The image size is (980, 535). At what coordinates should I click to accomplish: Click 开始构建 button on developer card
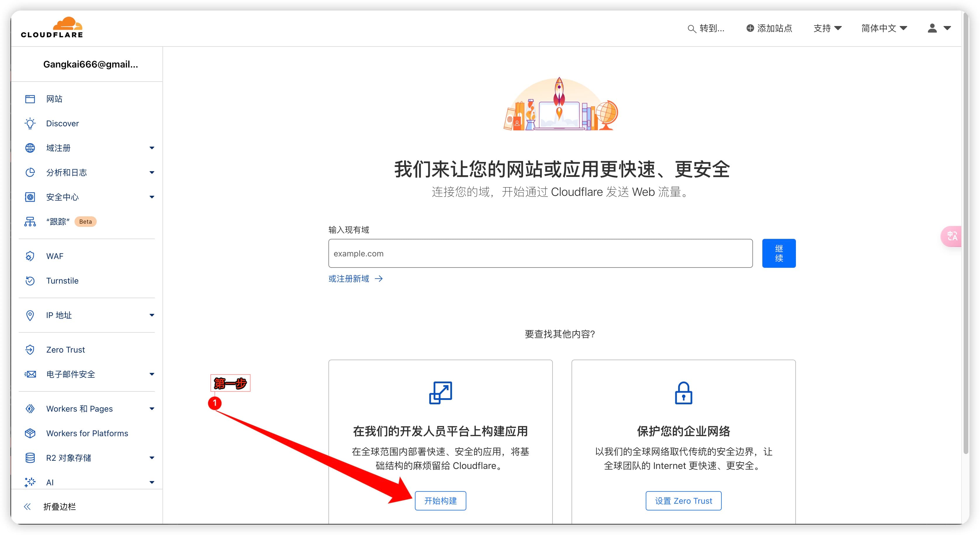pos(440,500)
